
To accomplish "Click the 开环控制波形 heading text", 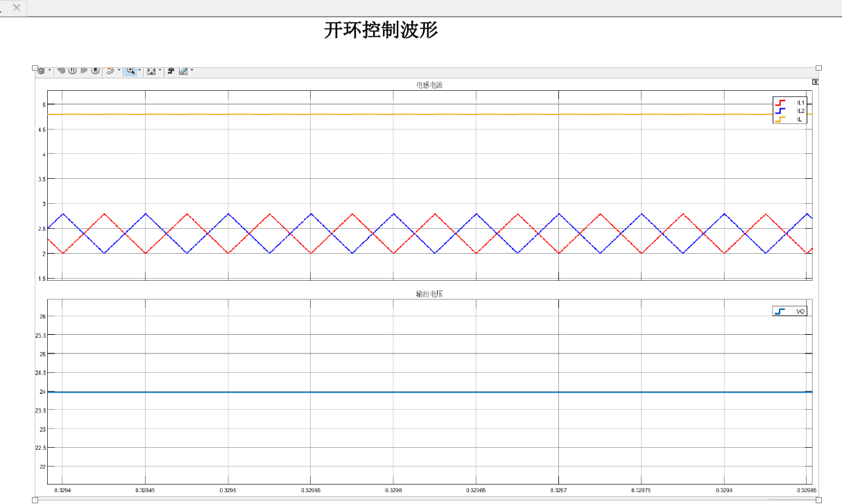I will (x=381, y=30).
